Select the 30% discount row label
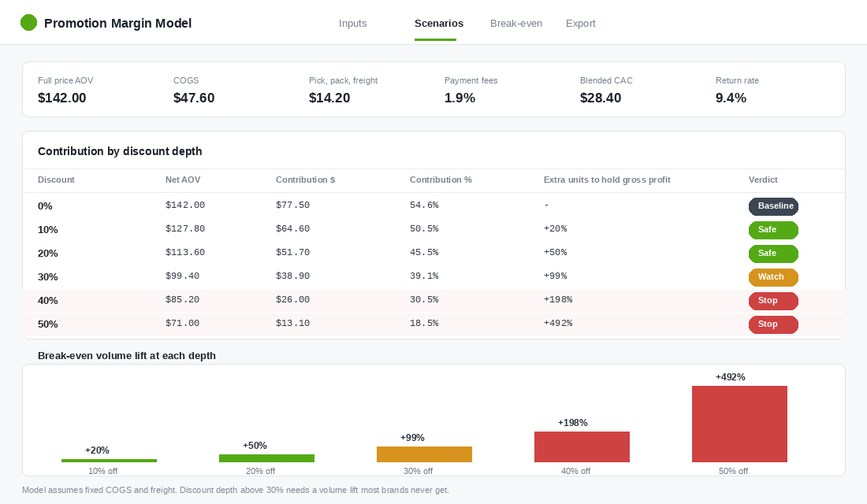Image resolution: width=867 pixels, height=504 pixels. [x=47, y=277]
